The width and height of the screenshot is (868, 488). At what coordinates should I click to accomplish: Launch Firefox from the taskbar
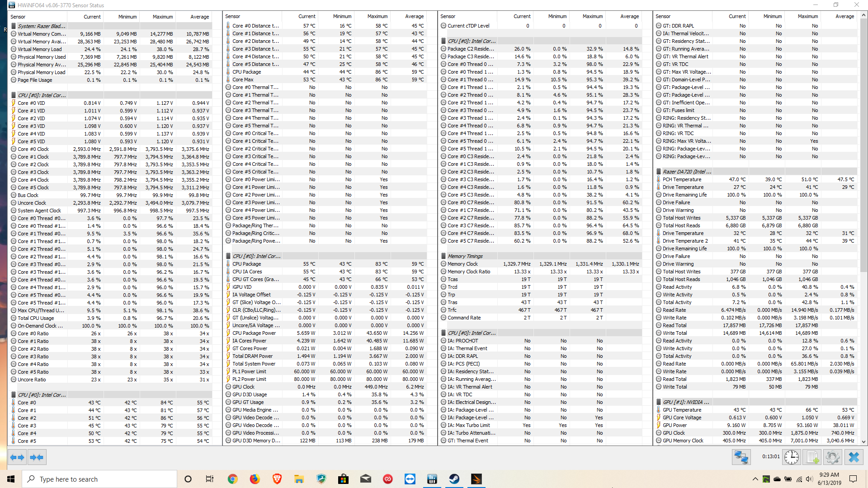point(255,479)
